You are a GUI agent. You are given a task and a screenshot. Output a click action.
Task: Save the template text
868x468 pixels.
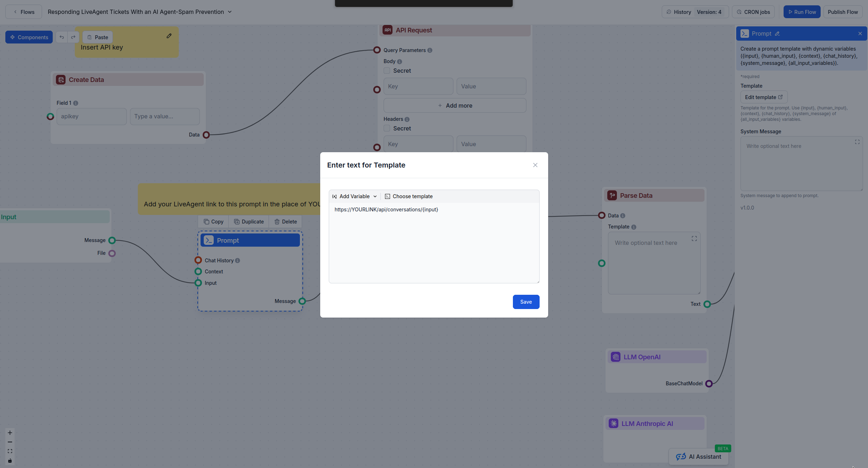pos(526,302)
